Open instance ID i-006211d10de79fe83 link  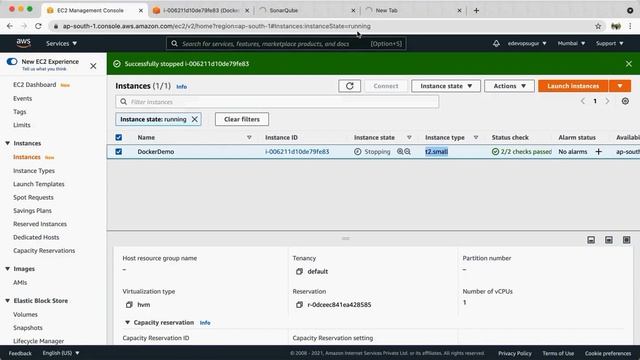297,151
